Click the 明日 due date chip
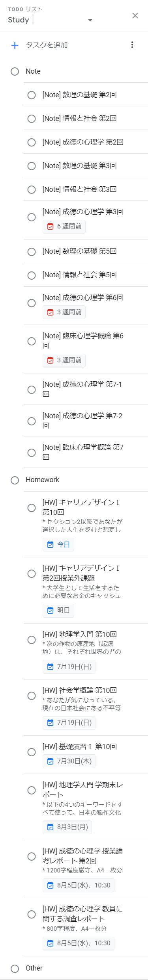The height and width of the screenshot is (980, 148). [58, 611]
